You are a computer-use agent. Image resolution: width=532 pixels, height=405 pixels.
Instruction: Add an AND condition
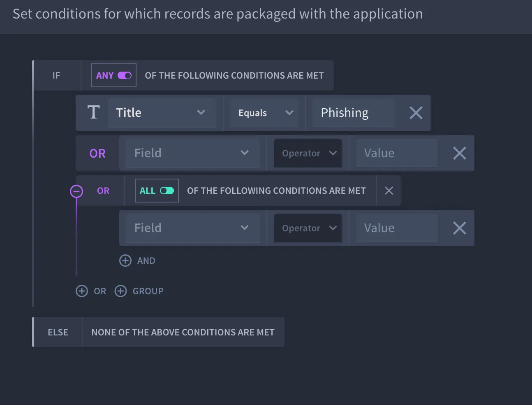[x=137, y=261]
